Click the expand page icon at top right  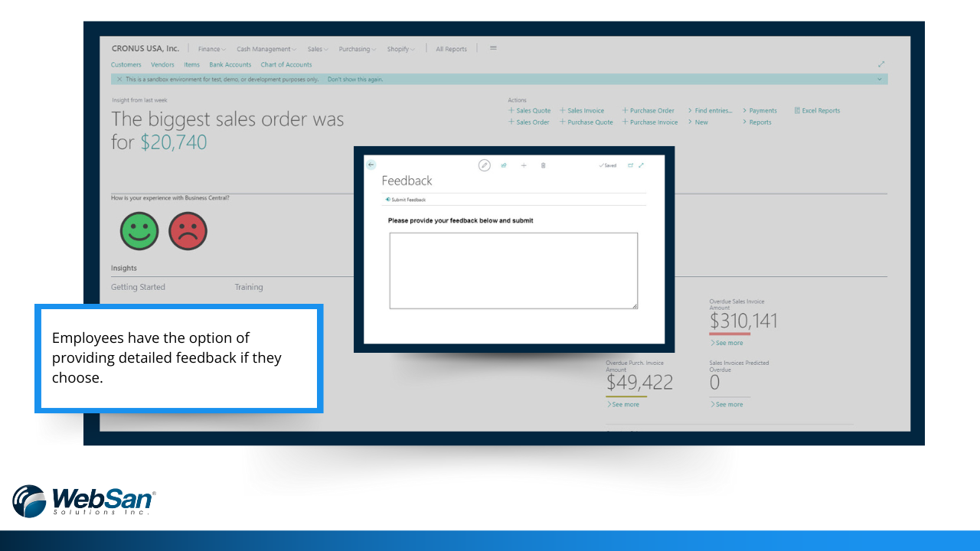coord(881,64)
